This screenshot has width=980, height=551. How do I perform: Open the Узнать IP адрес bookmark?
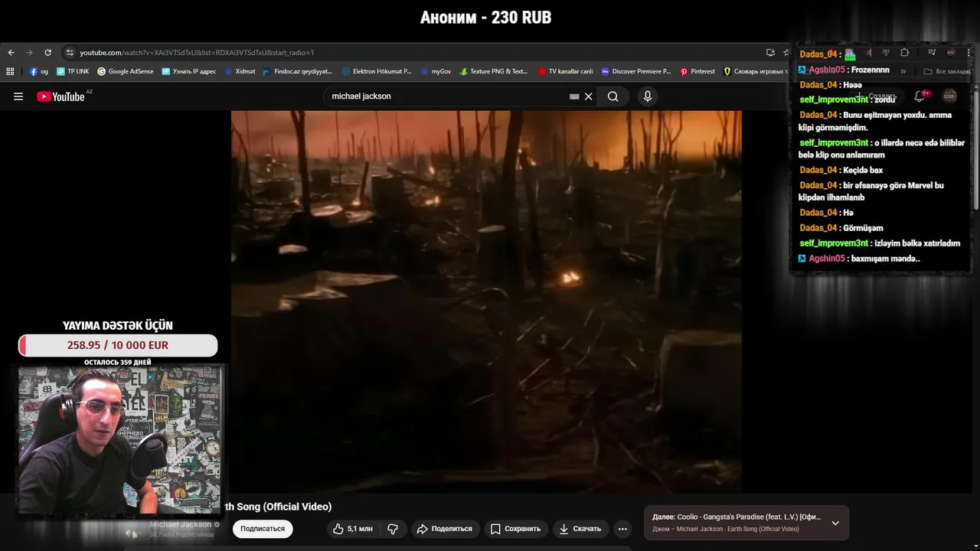coord(189,71)
